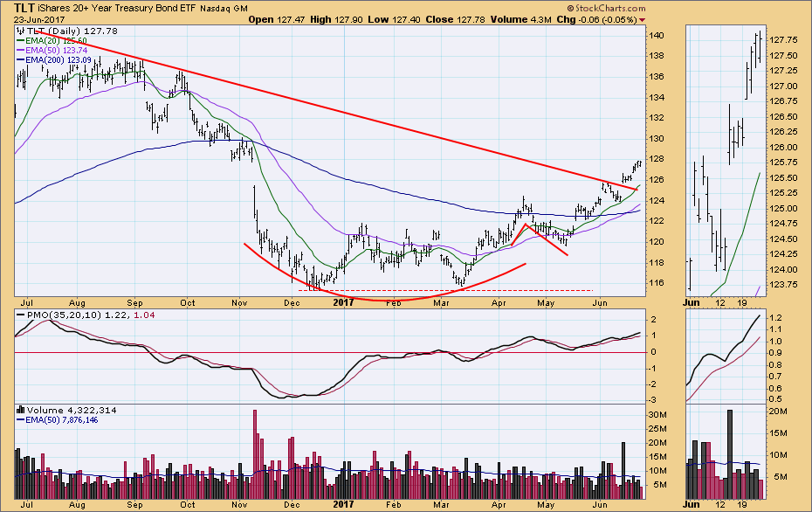Select the iShares 20+ Year Treasury Bond ETF name
812x512 pixels.
point(116,8)
